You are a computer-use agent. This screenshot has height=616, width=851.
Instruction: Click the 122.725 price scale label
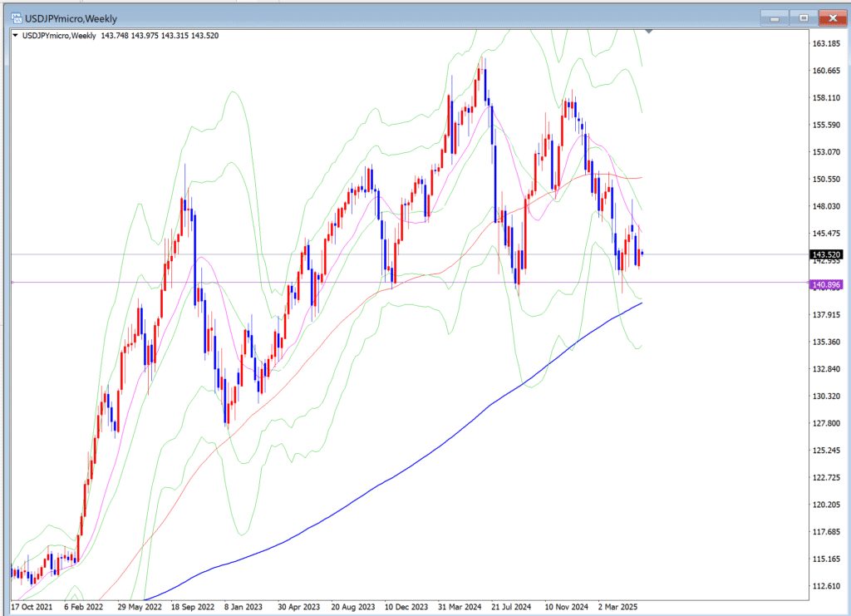[826, 478]
